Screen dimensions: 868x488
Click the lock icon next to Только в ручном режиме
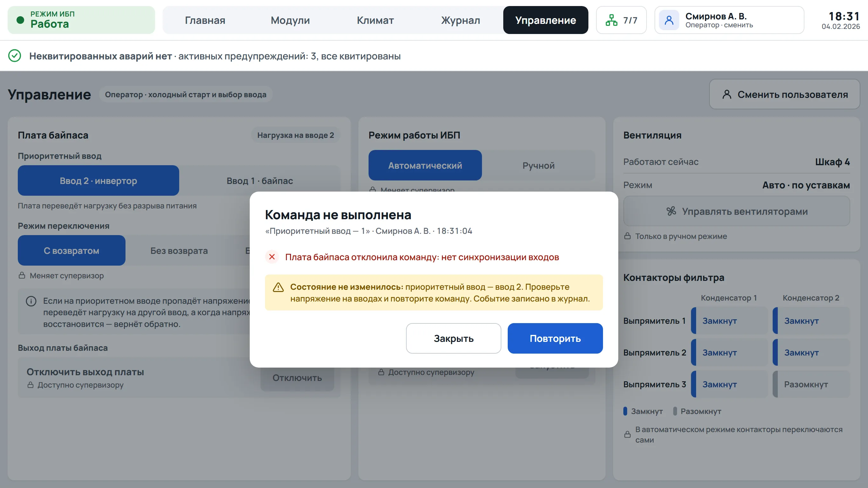[x=627, y=236]
